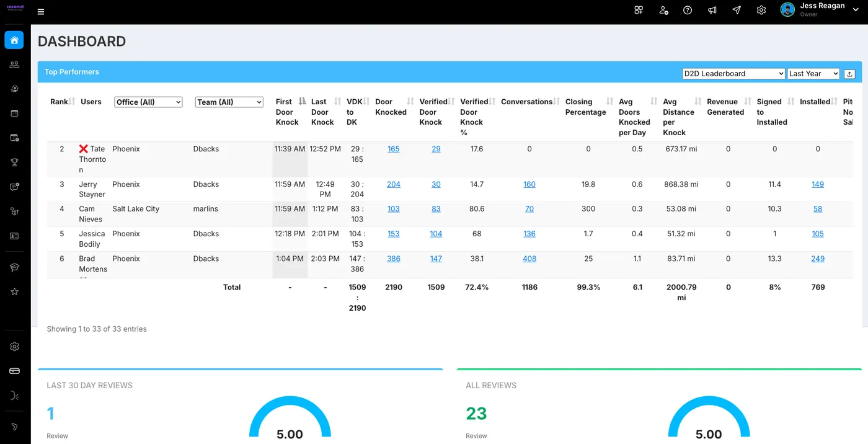Export the Top Performers table
Image resolution: width=868 pixels, height=444 pixels.
coord(849,74)
